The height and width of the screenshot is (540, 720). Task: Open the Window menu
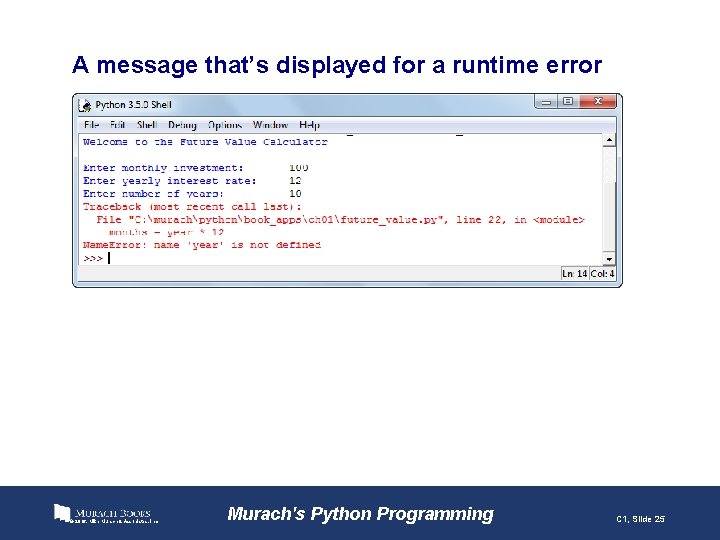coord(270,125)
